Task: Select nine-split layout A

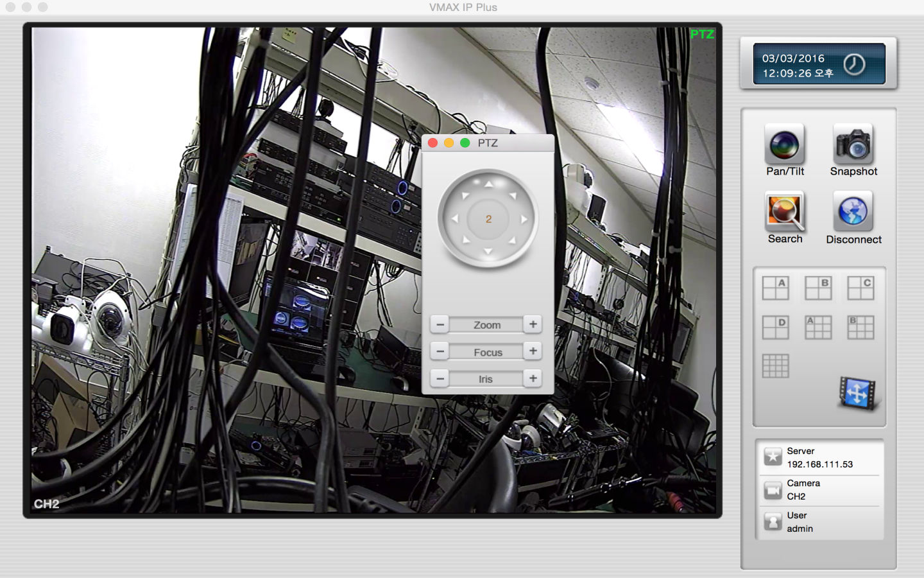Action: coord(818,327)
